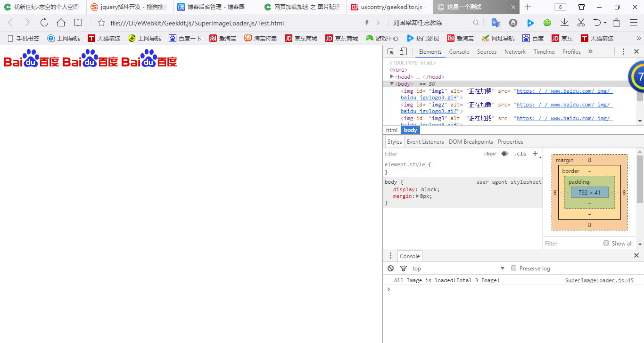Switch to the Sources tab
Screen dimensions: 644x343
tap(487, 52)
